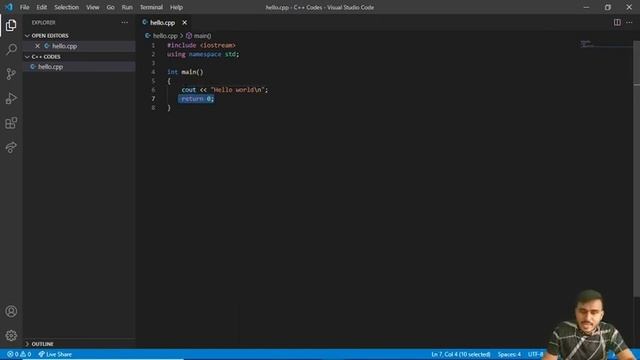Close hello.cpp in Open Editors list
Viewport: 640px width, 360px height.
(x=38, y=46)
